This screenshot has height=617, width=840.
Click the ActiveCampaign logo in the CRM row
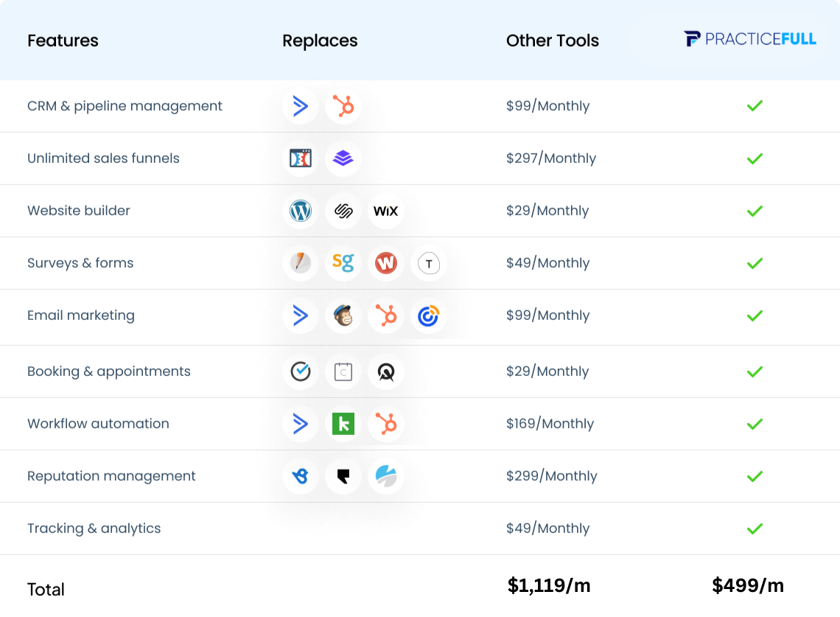pos(301,106)
